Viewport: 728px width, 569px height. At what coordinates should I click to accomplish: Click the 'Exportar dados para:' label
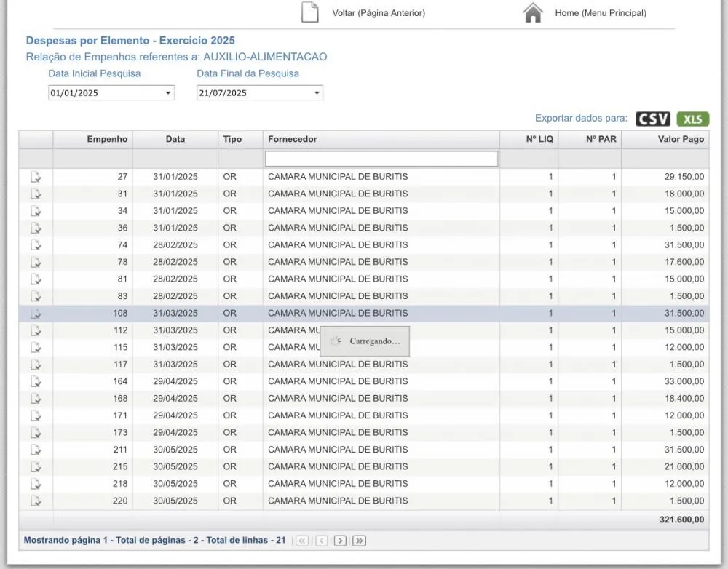[581, 119]
